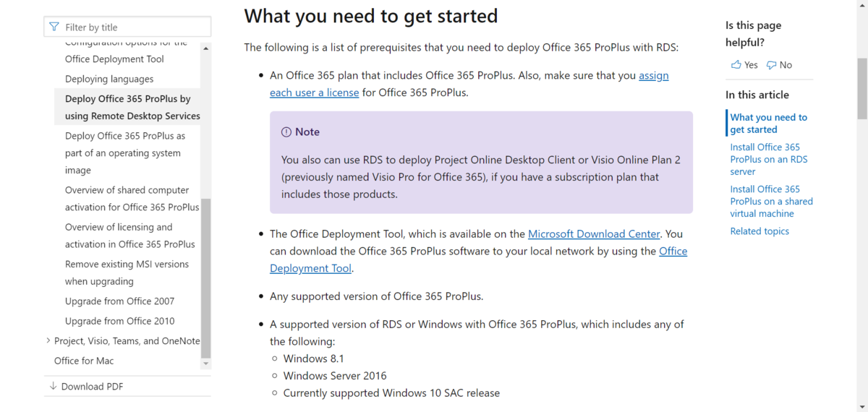This screenshot has height=412, width=868.
Task: Open Upgrade from Office 2010 topic
Action: (x=119, y=321)
